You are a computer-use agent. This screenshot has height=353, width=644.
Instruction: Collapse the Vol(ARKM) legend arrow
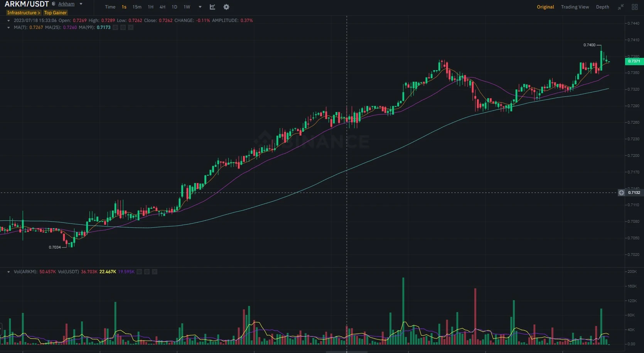coord(8,272)
